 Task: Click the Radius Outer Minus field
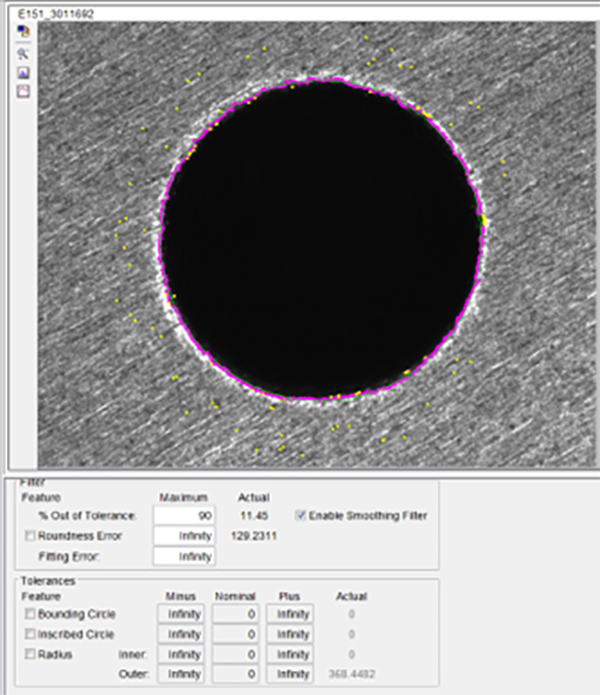tap(184, 674)
